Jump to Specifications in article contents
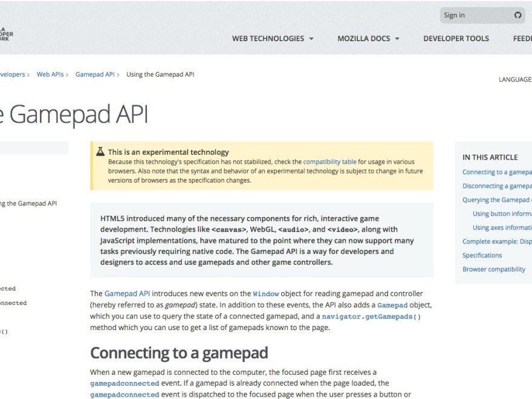Screen dimensions: 532x399 tap(482, 256)
